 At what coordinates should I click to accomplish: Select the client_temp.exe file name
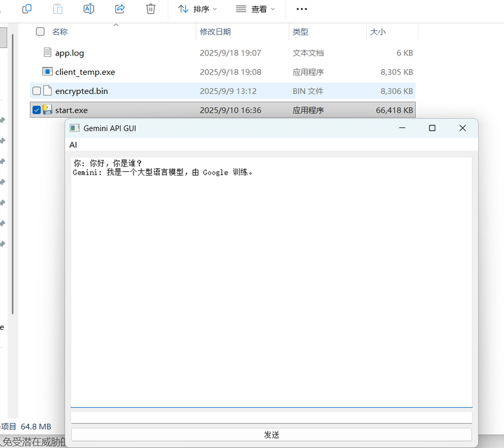pos(85,72)
